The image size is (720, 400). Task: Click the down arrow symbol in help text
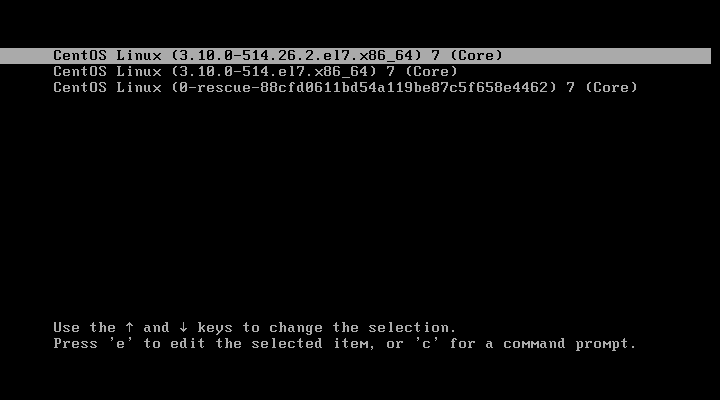click(183, 327)
